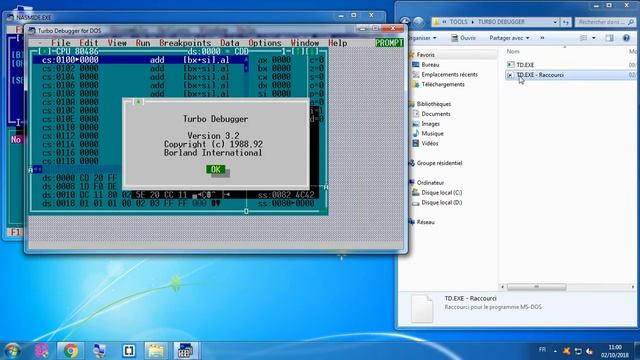Click the Turbo Debugger for DOS title bar icon

32,31
